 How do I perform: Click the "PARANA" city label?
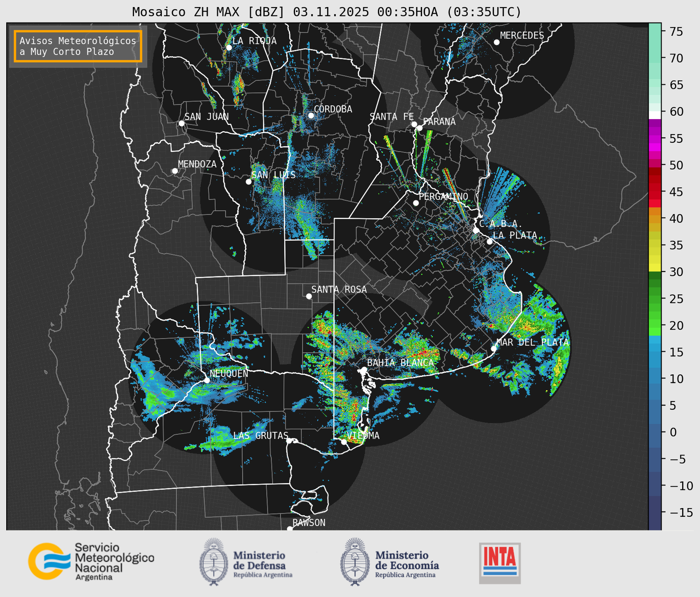439,122
